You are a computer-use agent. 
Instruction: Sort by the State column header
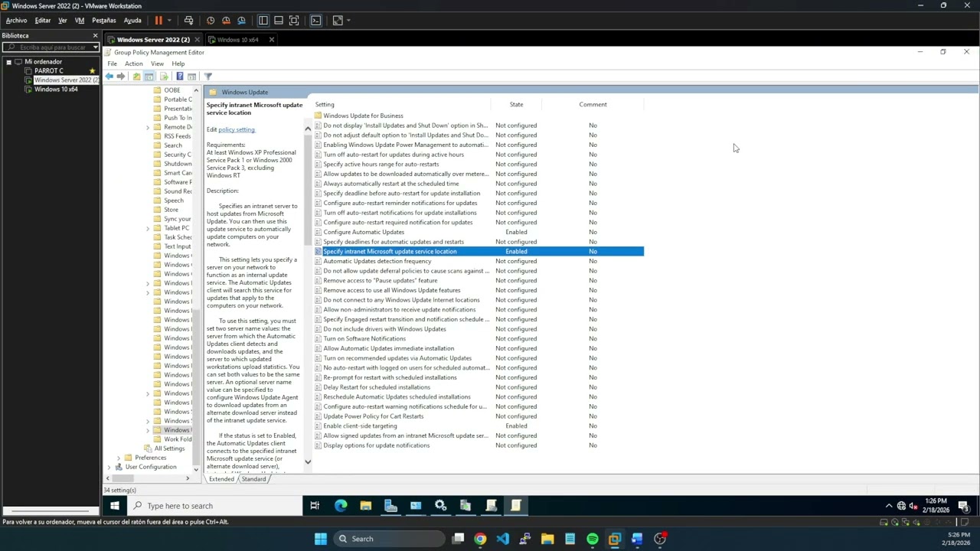516,105
